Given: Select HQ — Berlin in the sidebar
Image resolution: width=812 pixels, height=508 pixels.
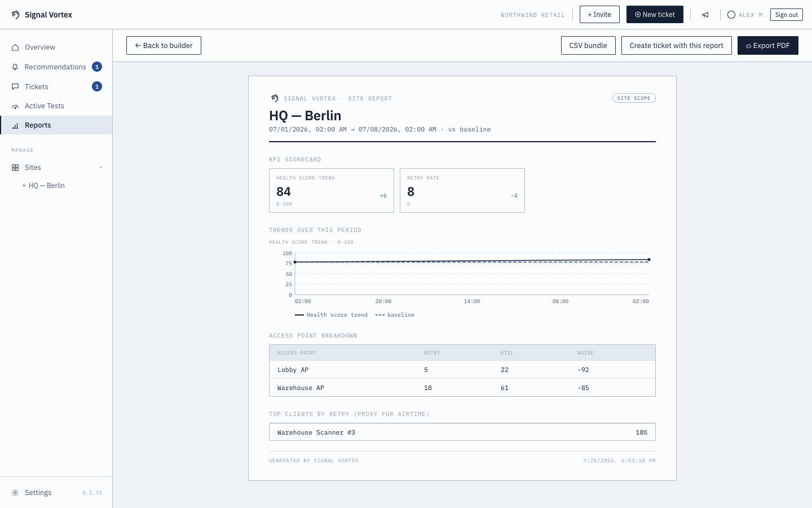Looking at the screenshot, I should 47,186.
